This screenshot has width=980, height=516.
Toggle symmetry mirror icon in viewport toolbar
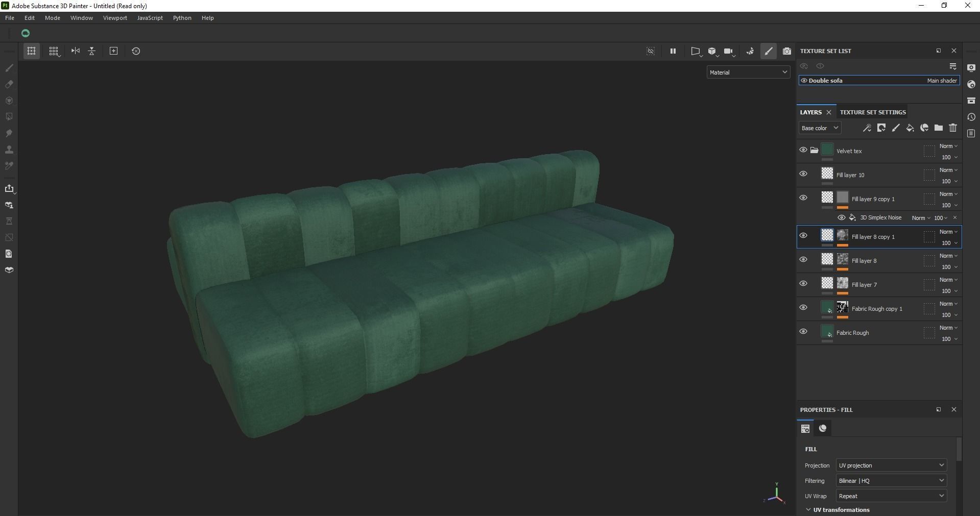pos(76,51)
